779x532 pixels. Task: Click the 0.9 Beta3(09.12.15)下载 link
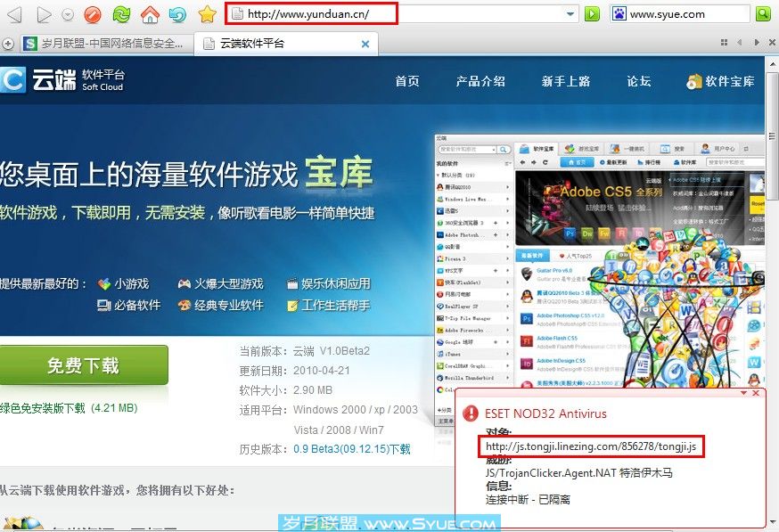pos(352,449)
